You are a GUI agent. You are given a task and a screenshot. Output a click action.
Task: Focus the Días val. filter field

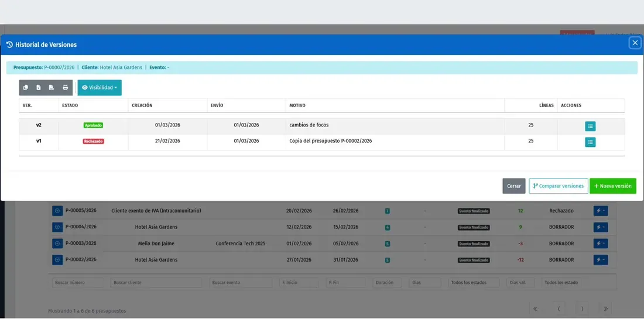(520, 283)
